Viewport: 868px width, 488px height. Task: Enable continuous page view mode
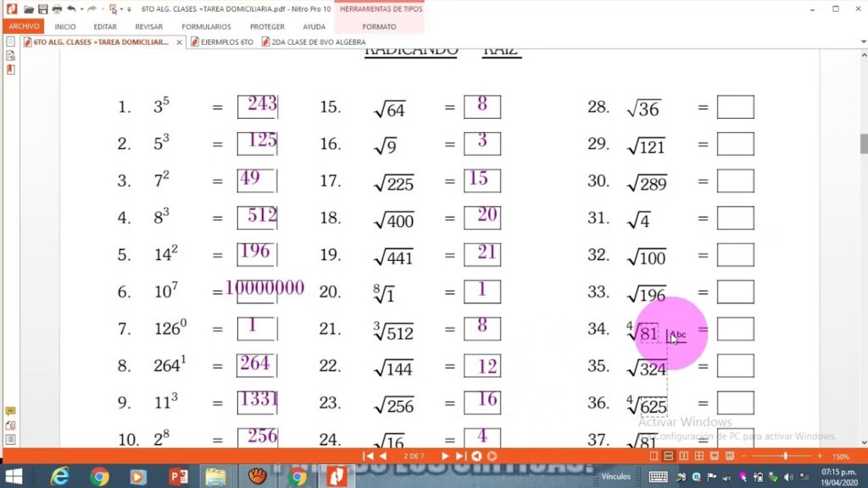point(669,456)
